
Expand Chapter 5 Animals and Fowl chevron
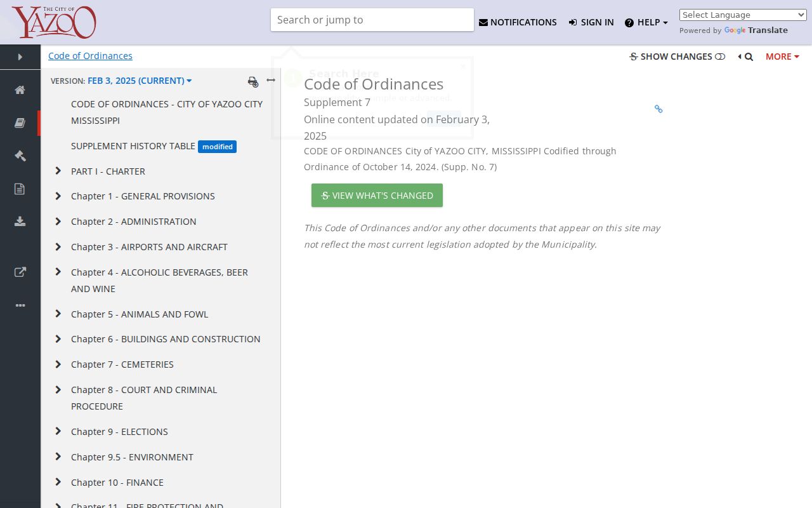pyautogui.click(x=58, y=314)
